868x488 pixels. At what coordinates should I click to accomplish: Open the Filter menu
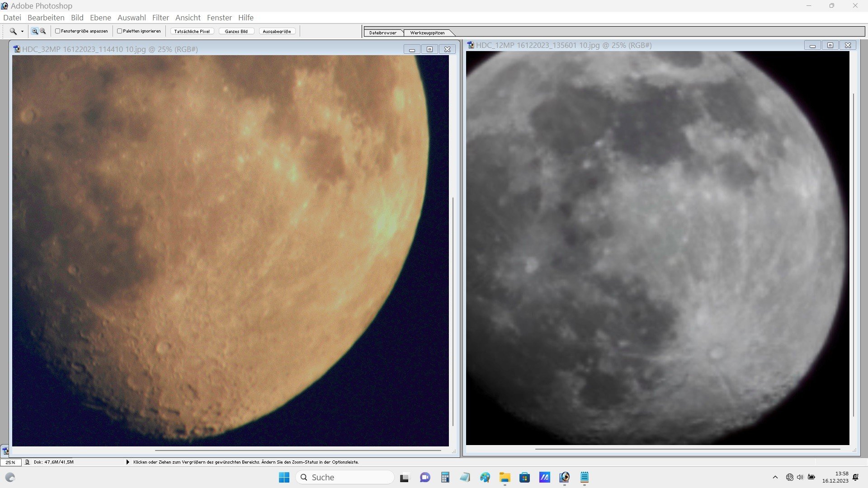(160, 18)
